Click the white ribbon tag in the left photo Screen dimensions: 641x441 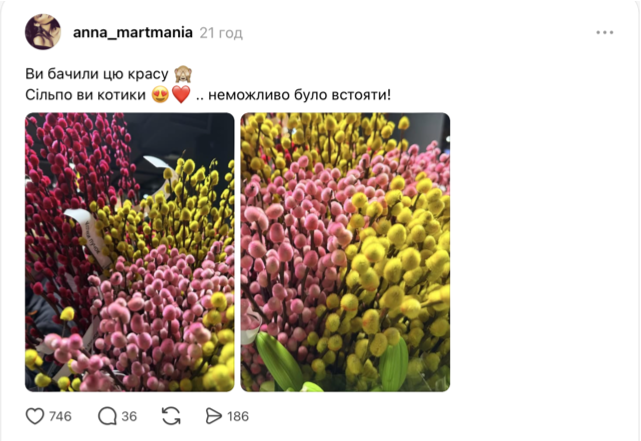click(x=89, y=235)
